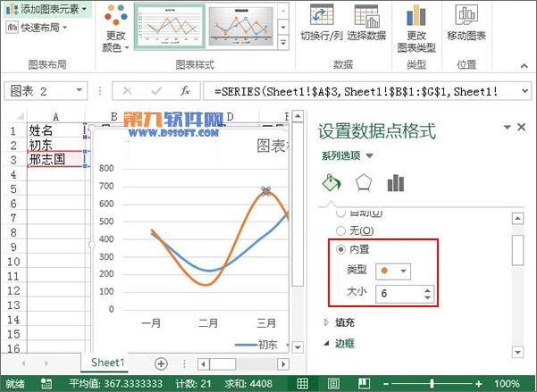This screenshot has width=537, height=392.
Task: Click the zoom in plus button
Action: point(478,384)
